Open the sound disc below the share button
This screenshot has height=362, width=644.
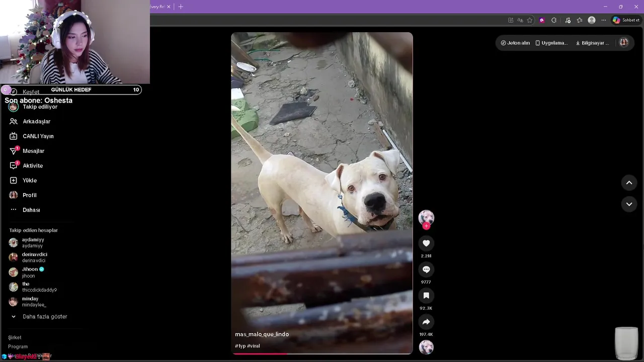[x=426, y=347]
